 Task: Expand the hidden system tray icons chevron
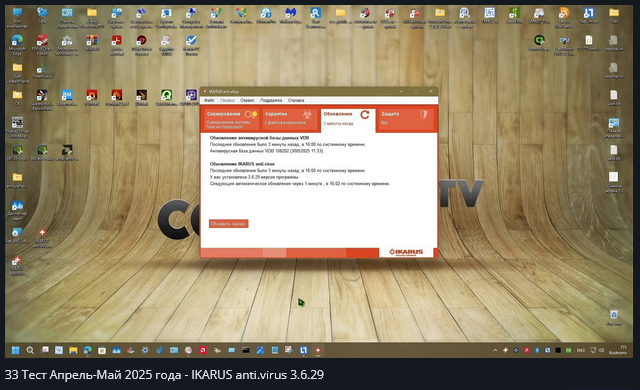click(495, 350)
